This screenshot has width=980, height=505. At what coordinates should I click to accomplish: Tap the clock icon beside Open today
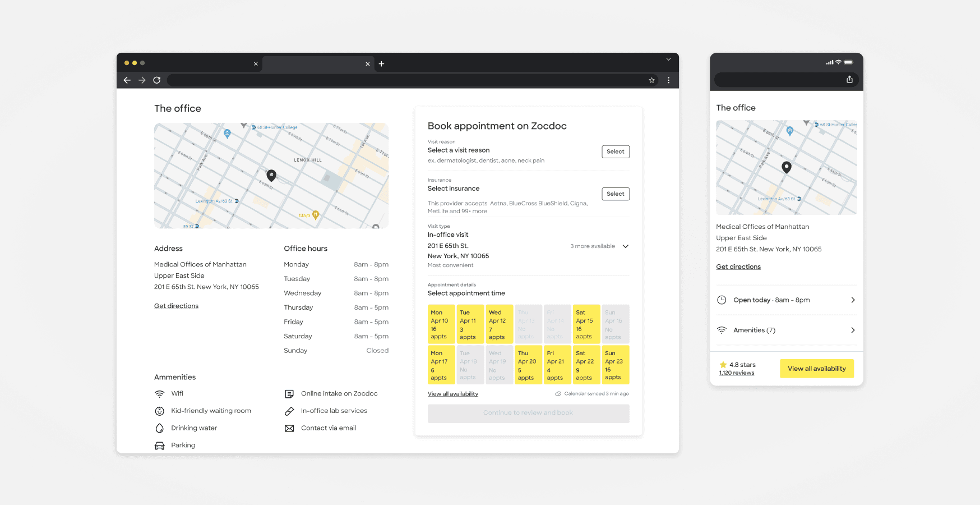coord(722,300)
